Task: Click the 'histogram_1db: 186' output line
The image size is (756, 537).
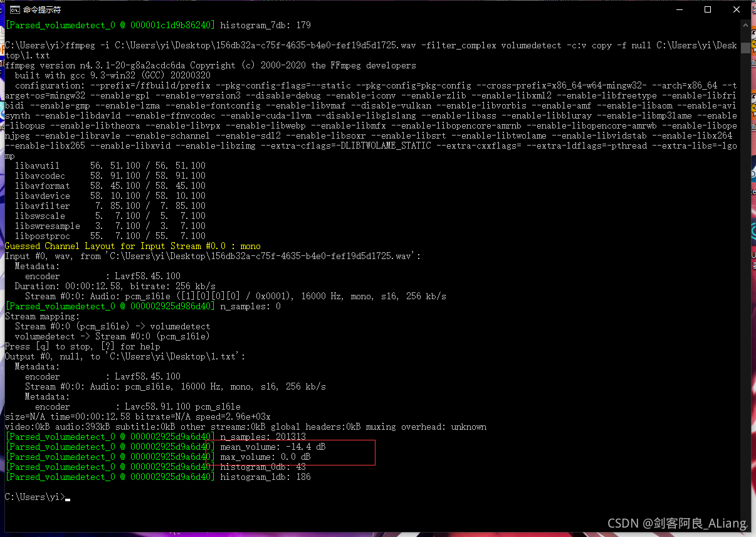Action: pyautogui.click(x=158, y=477)
